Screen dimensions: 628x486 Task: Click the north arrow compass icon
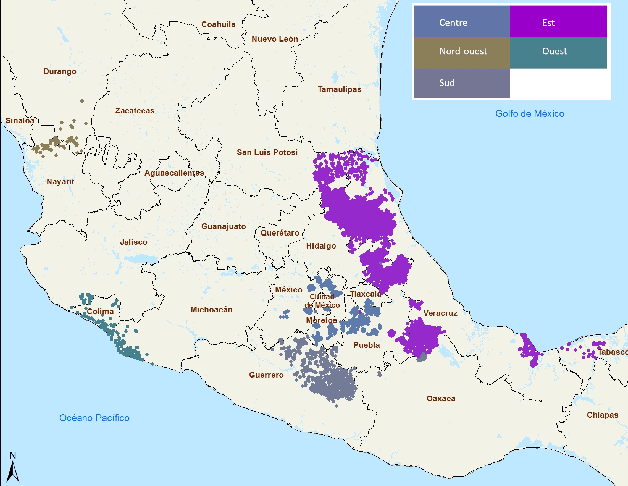coord(12,464)
